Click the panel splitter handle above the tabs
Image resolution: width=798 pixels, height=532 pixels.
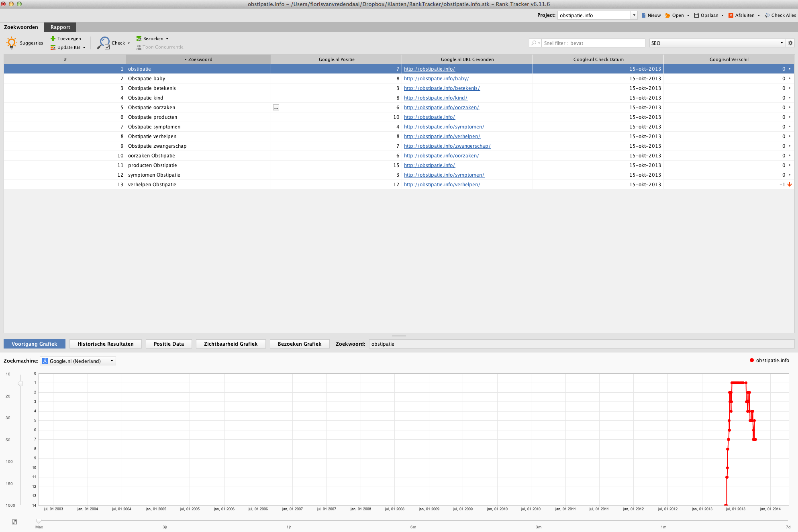coord(399,335)
